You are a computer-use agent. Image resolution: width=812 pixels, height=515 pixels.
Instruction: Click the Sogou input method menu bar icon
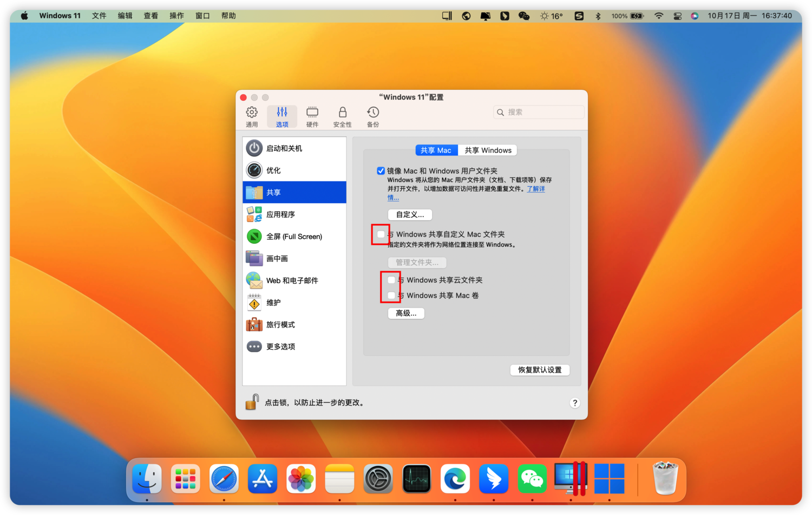click(x=579, y=16)
